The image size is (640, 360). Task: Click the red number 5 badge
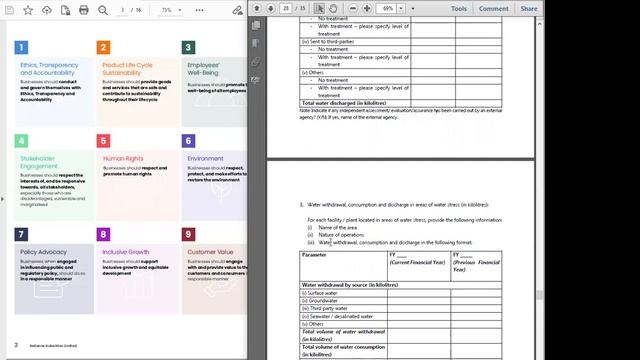pos(103,141)
